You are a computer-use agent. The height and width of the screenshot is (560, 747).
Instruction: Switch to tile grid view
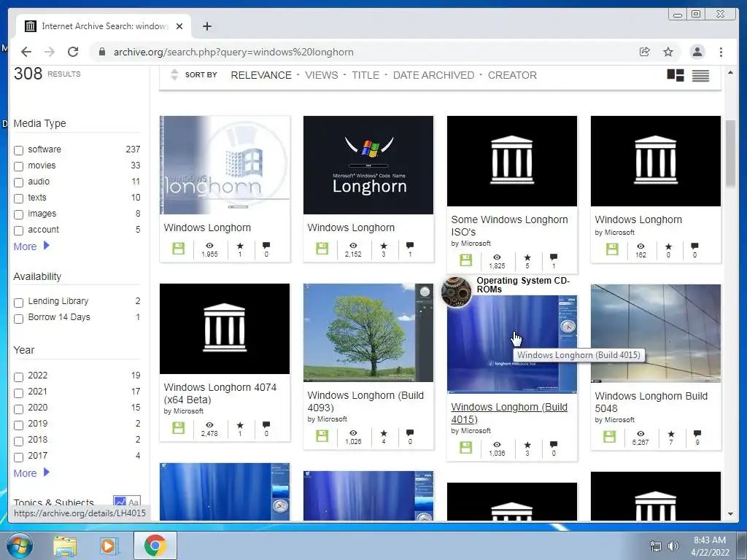tap(675, 75)
